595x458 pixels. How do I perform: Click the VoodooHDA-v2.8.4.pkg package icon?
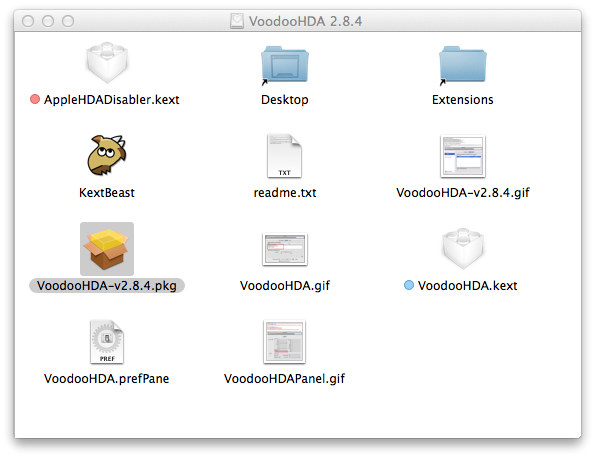(107, 249)
